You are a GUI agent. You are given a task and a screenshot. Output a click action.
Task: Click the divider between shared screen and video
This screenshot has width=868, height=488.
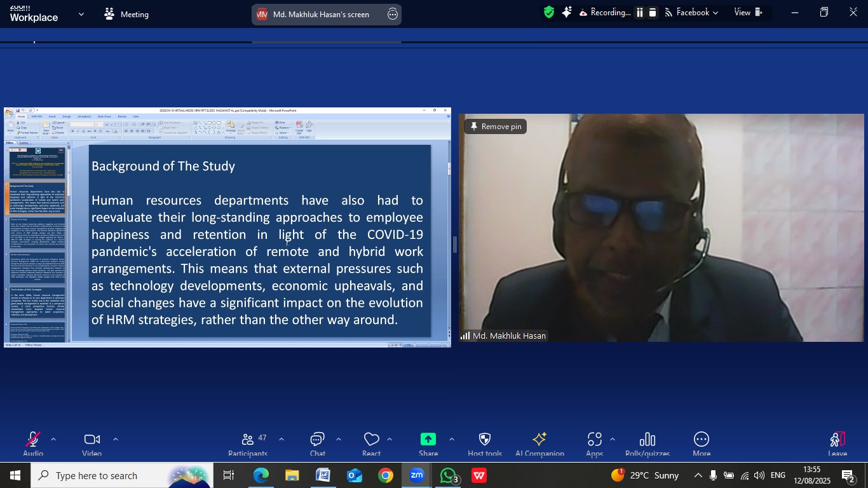(455, 245)
